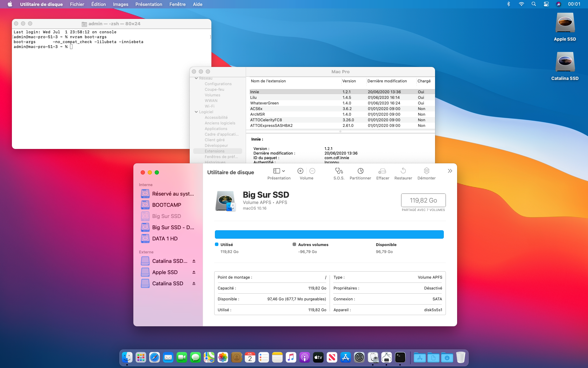Open the Présentation menu in menu bar

tap(149, 4)
